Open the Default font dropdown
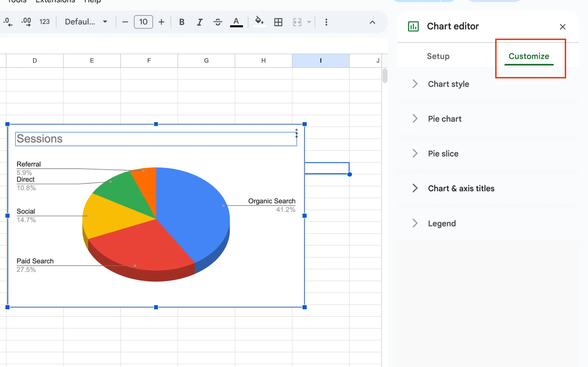 pyautogui.click(x=86, y=22)
